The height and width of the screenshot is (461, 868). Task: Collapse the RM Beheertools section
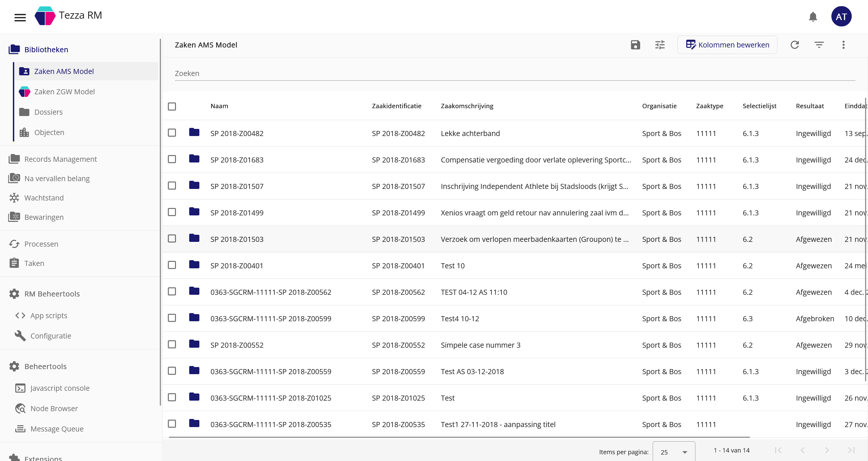pyautogui.click(x=52, y=294)
